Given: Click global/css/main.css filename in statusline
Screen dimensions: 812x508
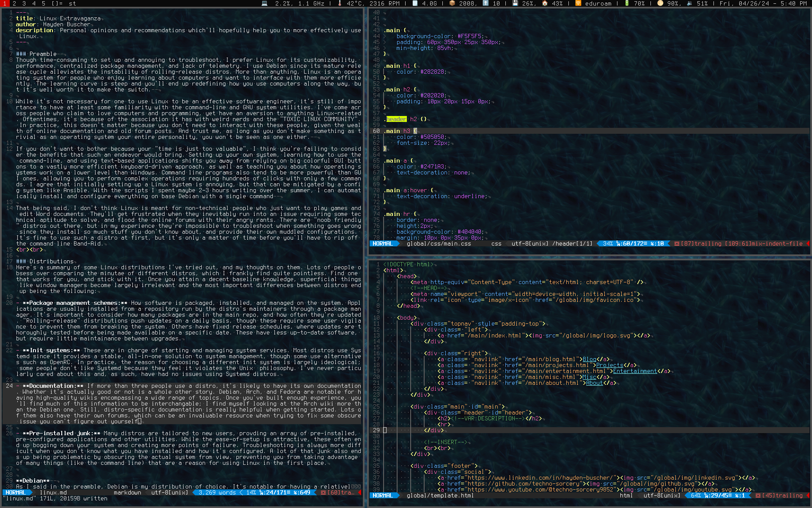Looking at the screenshot, I should 439,243.
